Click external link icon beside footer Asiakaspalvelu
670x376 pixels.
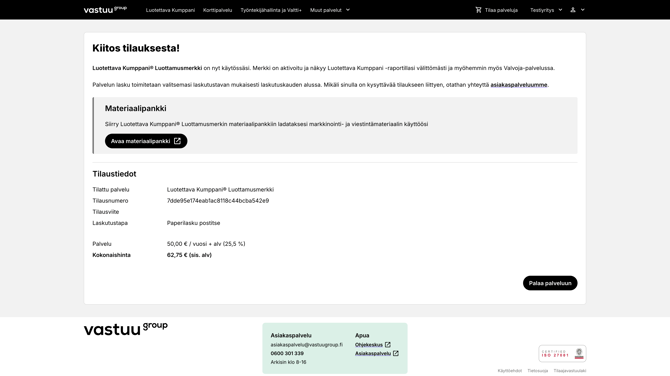coord(396,353)
